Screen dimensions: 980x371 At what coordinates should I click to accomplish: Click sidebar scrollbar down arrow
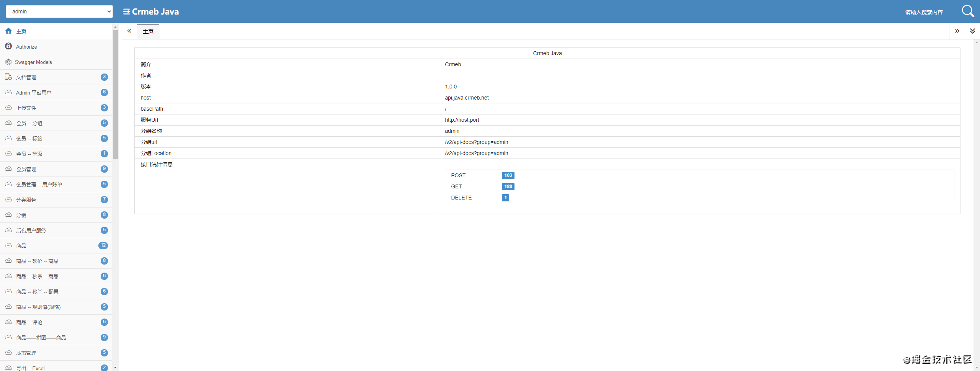pos(115,368)
